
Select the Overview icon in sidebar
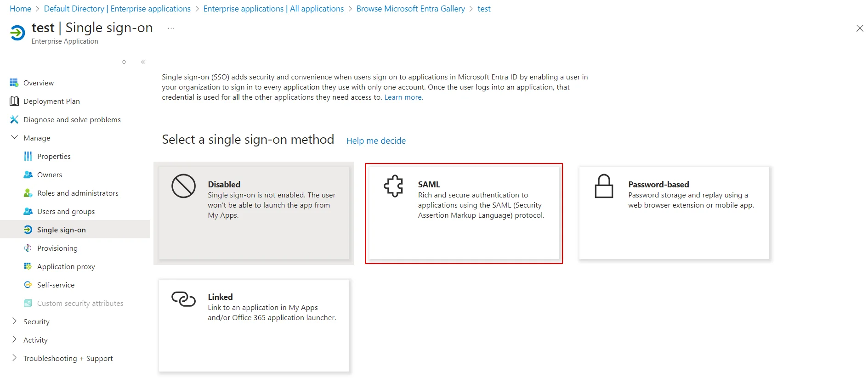click(x=14, y=83)
